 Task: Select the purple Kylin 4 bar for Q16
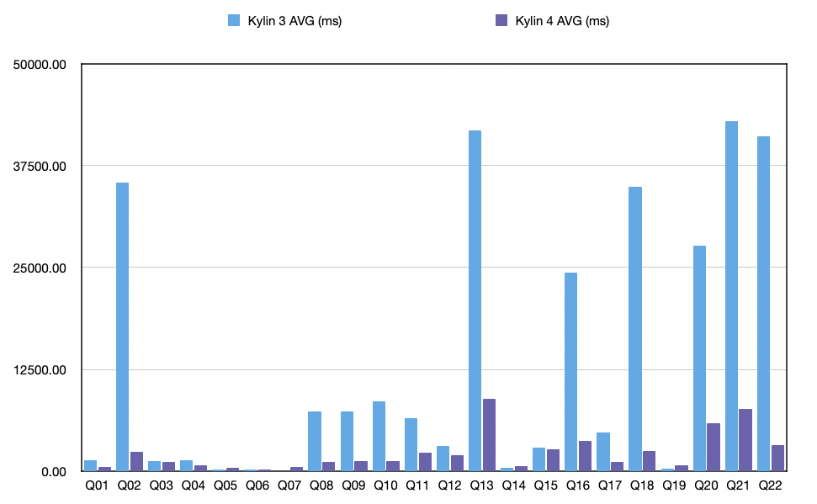(585, 456)
